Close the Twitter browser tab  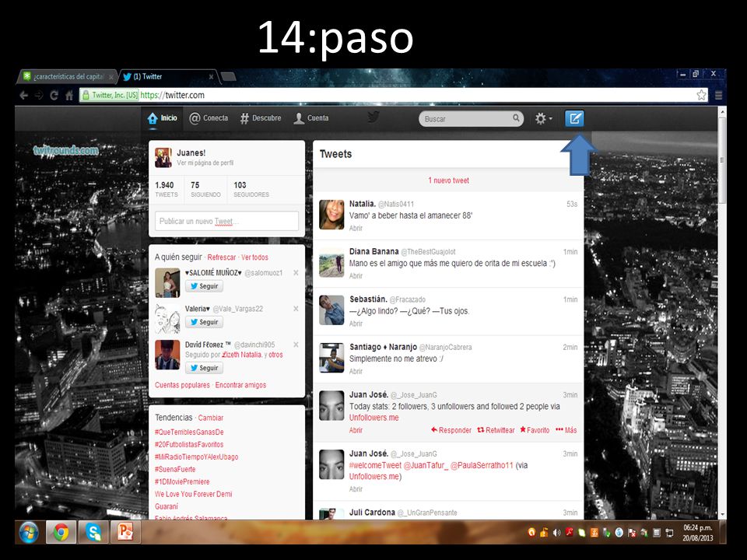(211, 77)
